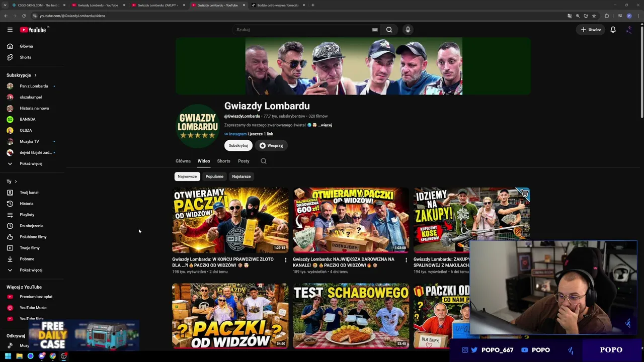Open options menu for the ZŁOTO video
The image size is (644, 362).
click(x=286, y=260)
